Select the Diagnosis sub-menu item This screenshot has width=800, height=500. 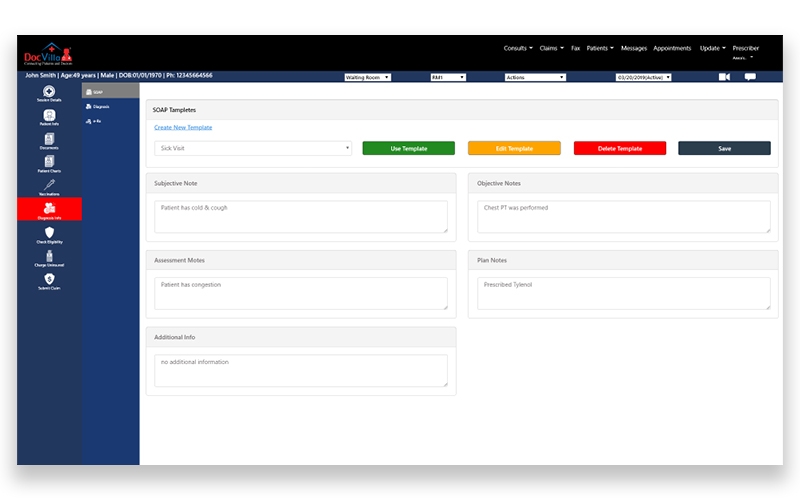click(x=98, y=107)
